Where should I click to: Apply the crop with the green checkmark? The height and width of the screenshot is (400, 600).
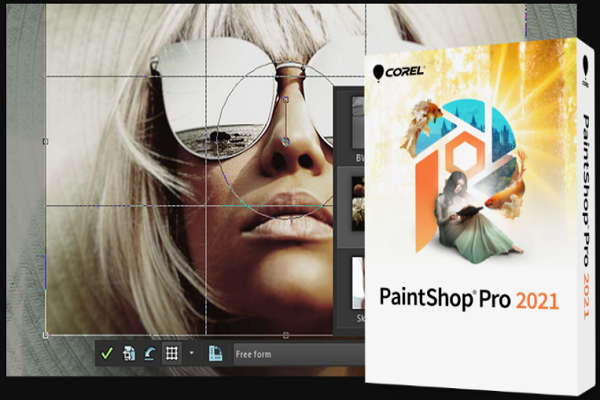point(107,353)
